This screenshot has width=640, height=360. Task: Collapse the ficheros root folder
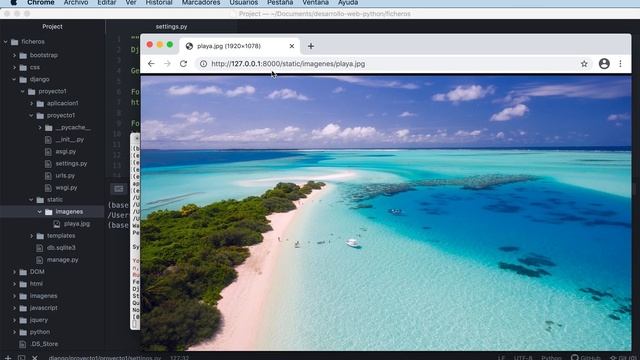[6, 42]
